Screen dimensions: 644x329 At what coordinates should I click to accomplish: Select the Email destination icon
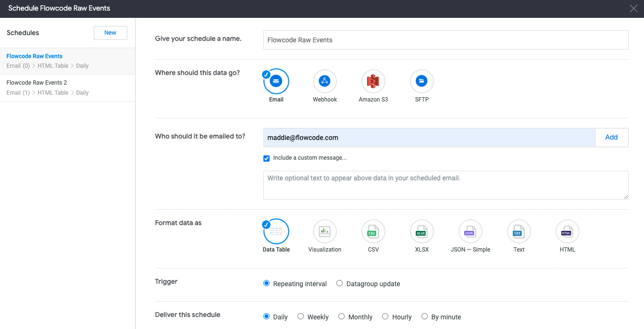(276, 81)
